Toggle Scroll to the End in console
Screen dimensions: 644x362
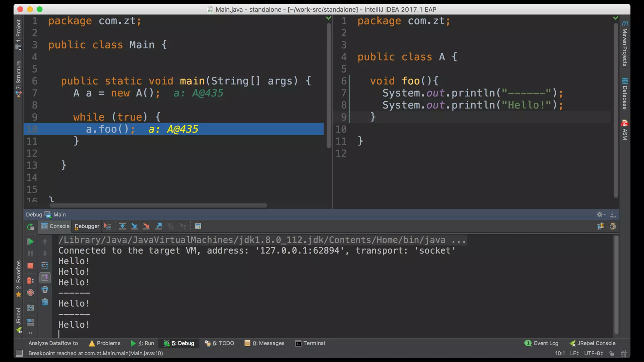click(x=45, y=278)
